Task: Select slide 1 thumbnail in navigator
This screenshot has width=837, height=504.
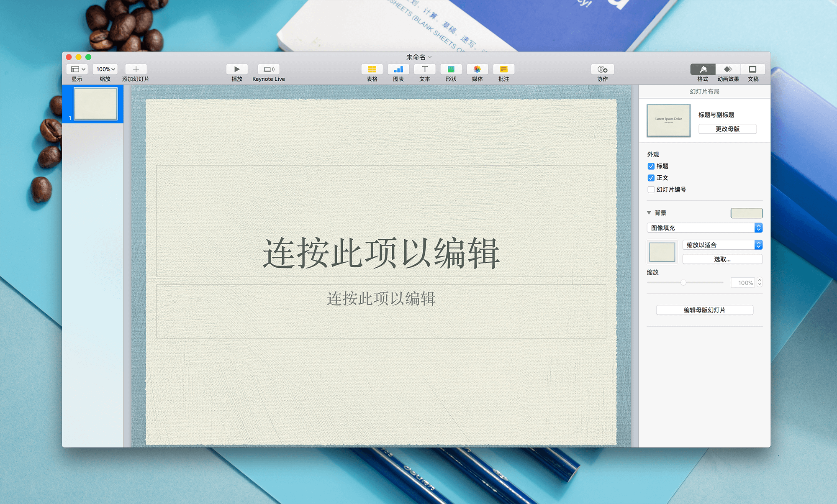Action: [x=96, y=104]
